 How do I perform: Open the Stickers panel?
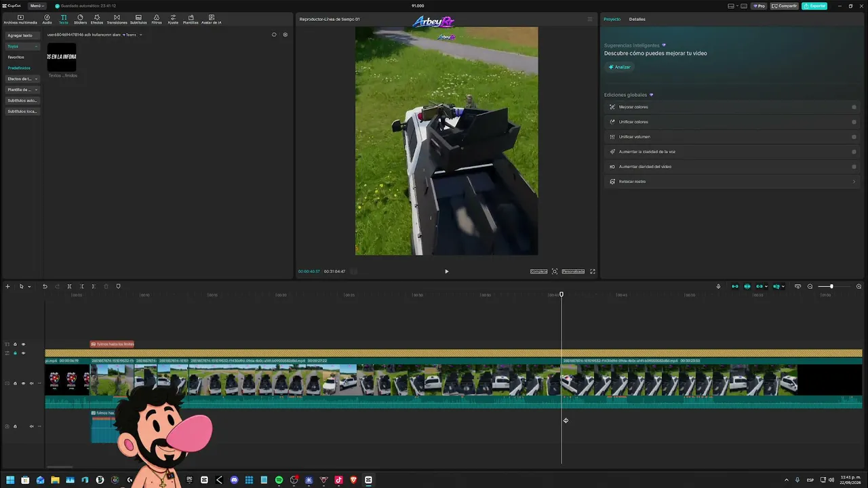pos(80,19)
